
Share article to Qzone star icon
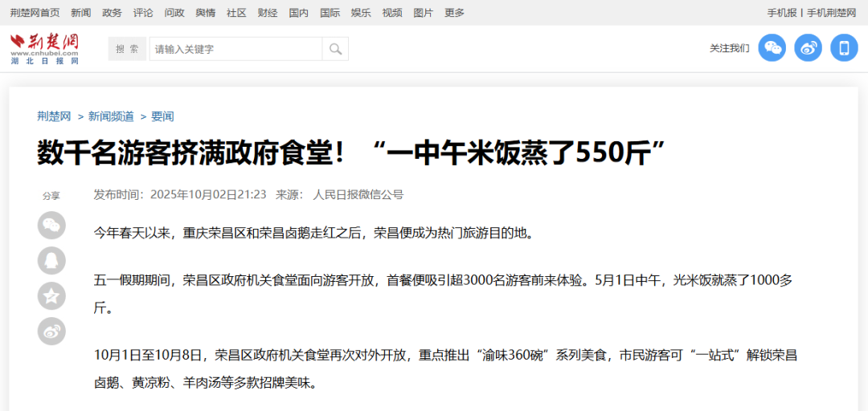pyautogui.click(x=51, y=296)
